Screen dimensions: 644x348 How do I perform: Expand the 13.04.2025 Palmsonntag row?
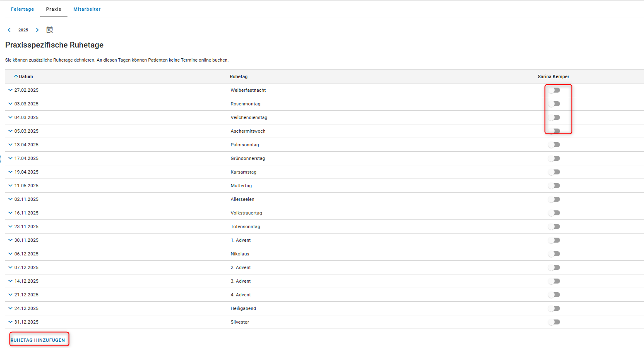tap(10, 145)
